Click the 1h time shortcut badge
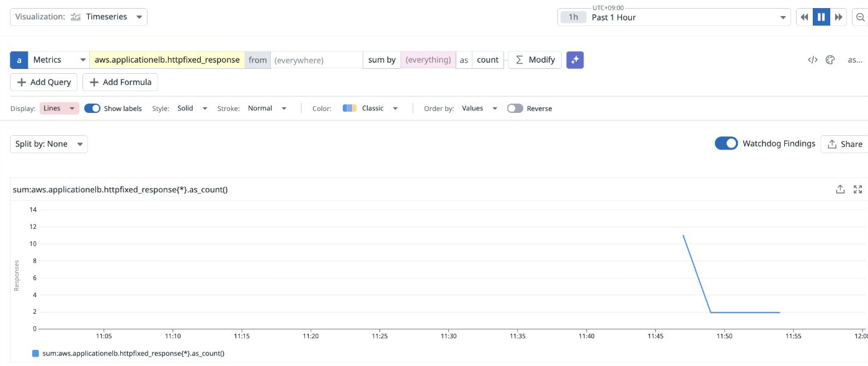This screenshot has width=868, height=366. [x=573, y=17]
